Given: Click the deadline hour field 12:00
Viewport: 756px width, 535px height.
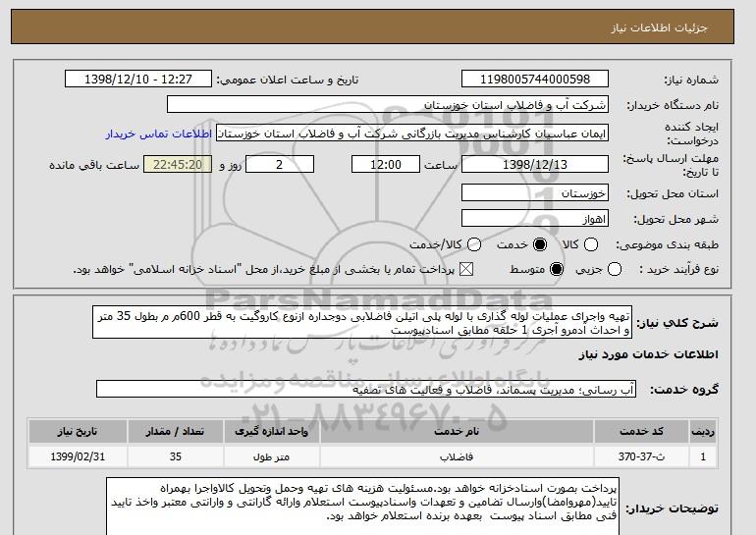Looking at the screenshot, I should tap(386, 164).
